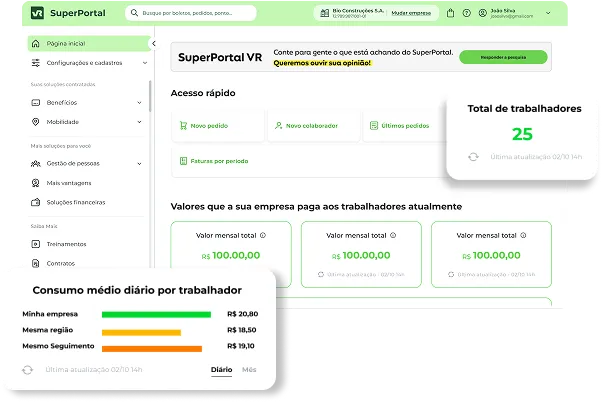Expand Configurações e cadastros chevron
This screenshot has width=602, height=403.
coord(145,63)
